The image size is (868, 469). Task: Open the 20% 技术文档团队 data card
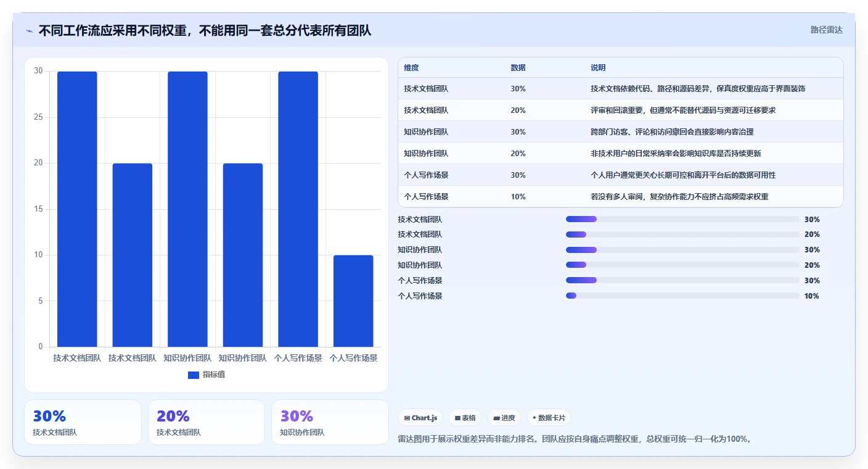[207, 422]
